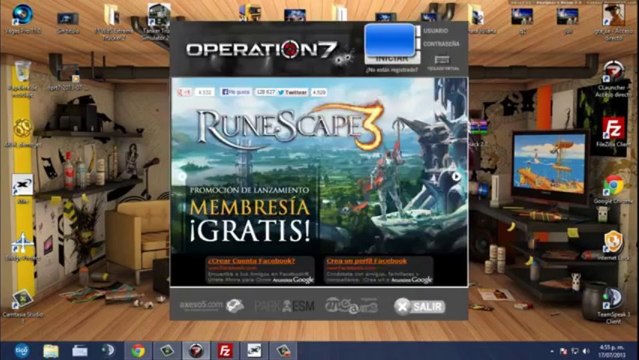Advance banner with right arrow
This screenshot has height=360, width=639.
click(456, 177)
